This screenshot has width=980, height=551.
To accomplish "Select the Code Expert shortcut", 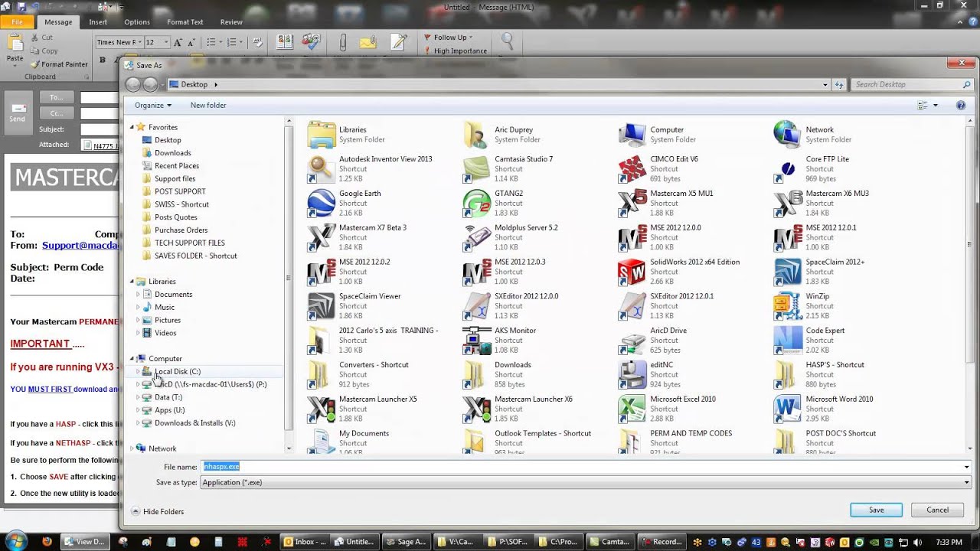I will tap(810, 341).
